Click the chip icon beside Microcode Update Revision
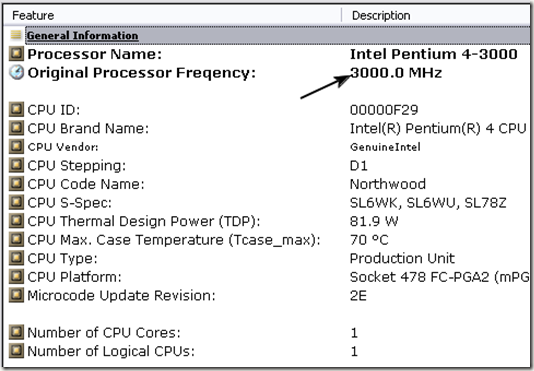 16,295
